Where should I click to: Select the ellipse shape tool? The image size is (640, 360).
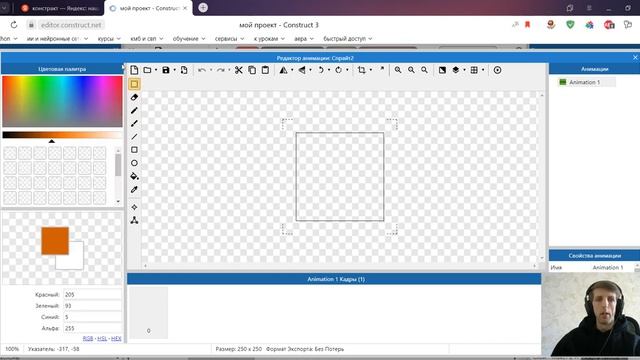coord(134,163)
